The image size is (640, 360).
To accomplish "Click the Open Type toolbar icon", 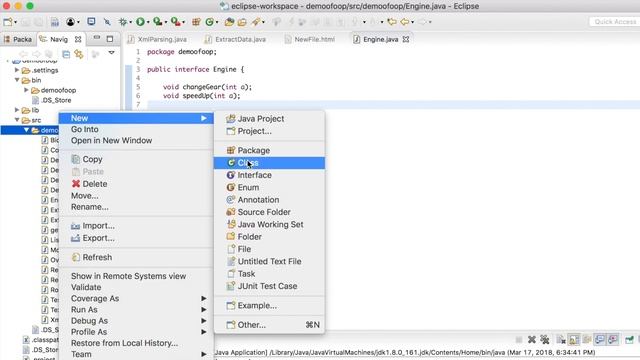I will (229, 22).
